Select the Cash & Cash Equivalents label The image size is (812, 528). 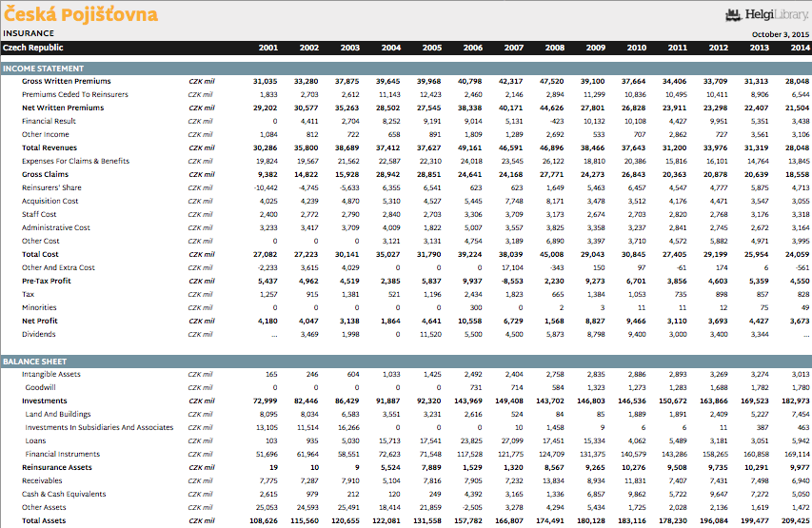64,495
